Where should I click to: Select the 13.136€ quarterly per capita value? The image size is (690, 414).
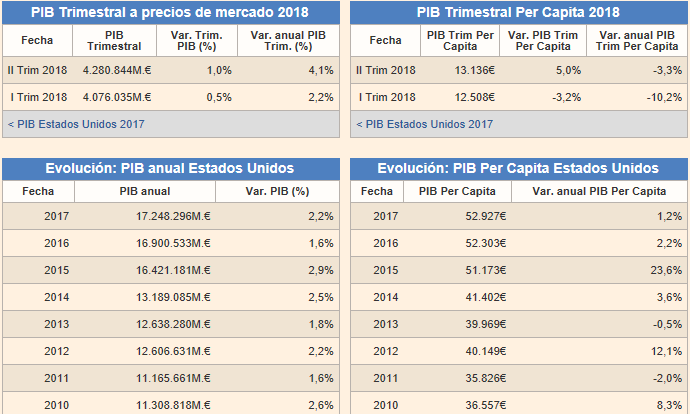click(475, 70)
